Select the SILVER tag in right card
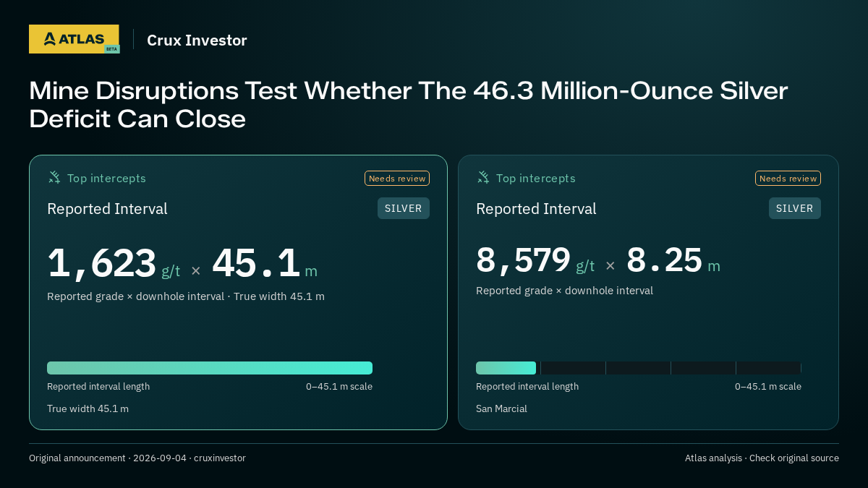Viewport: 868px width, 488px height. click(795, 208)
